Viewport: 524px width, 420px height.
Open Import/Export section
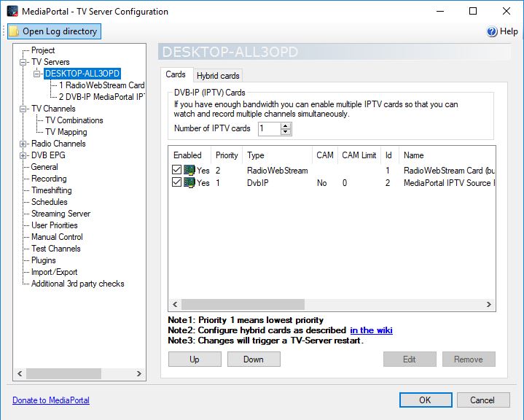pos(54,272)
